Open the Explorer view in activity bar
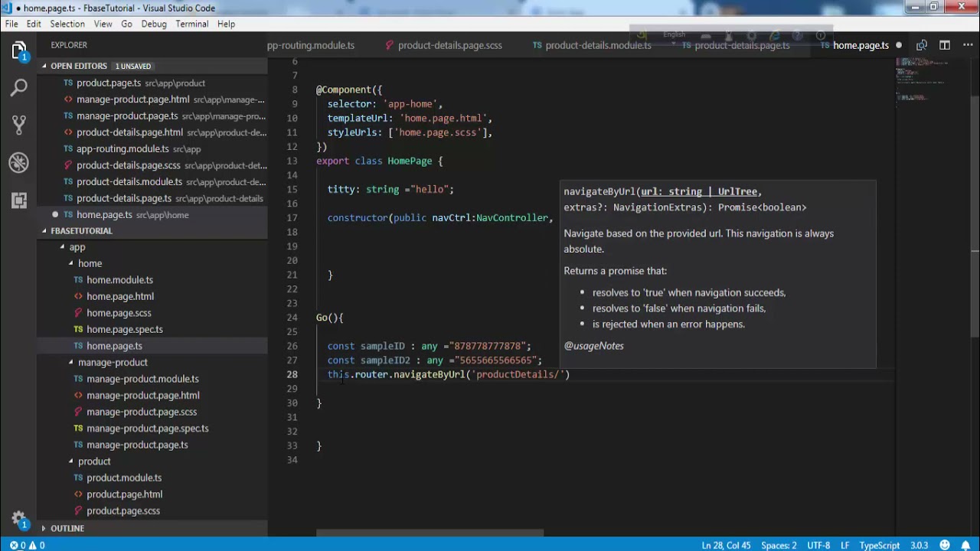The image size is (980, 551). pos(19,51)
